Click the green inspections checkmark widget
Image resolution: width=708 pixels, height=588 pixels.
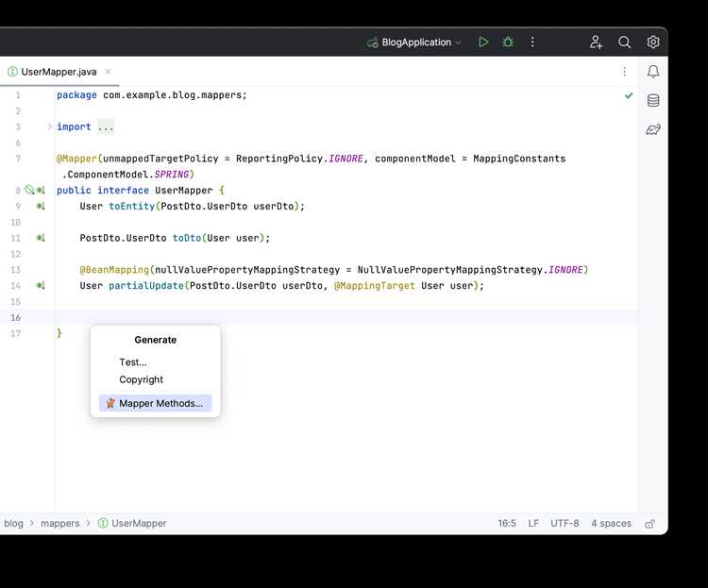point(629,95)
